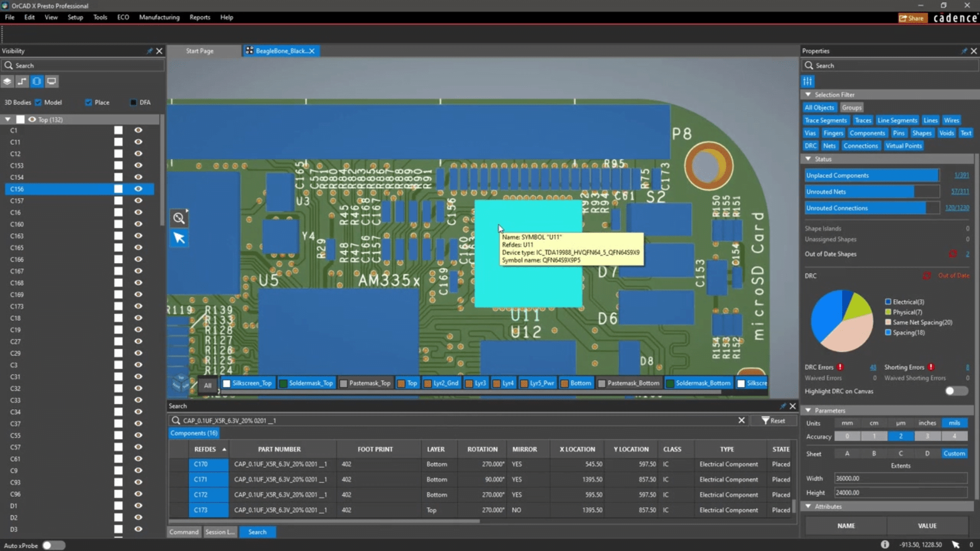Collapse the Selection Filter section
980x551 pixels.
[x=808, y=95]
